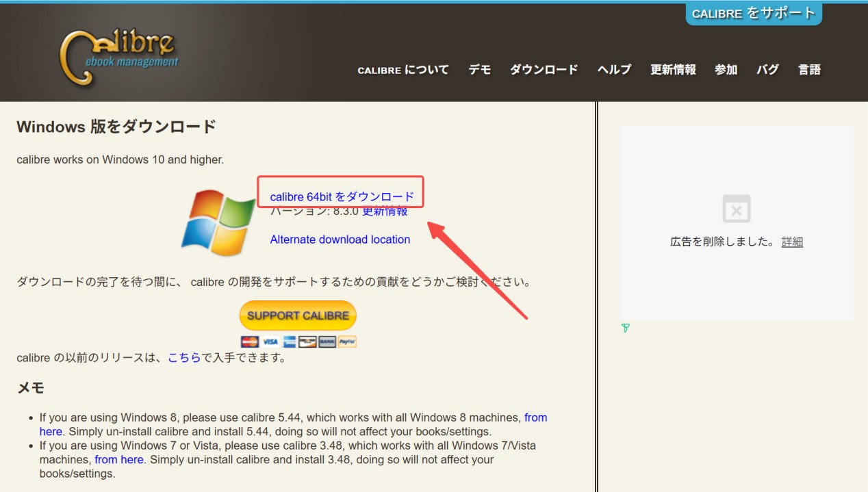
Task: Click the small green icon below the ad
Action: pyautogui.click(x=625, y=328)
